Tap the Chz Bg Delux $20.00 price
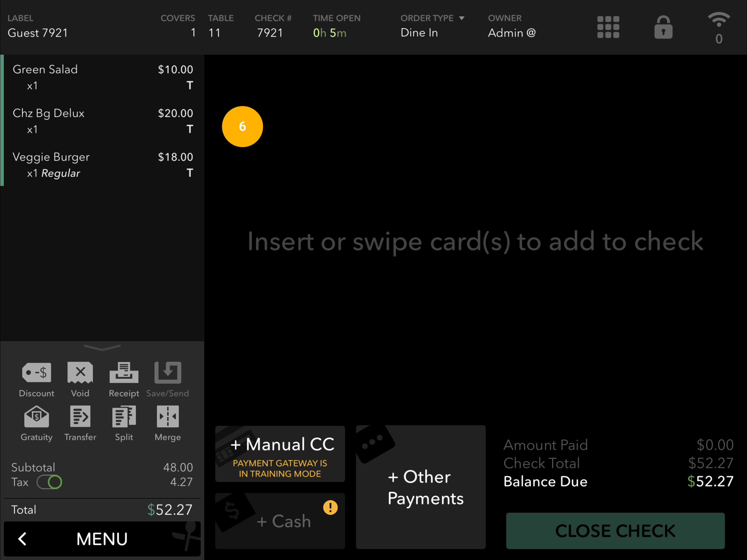The height and width of the screenshot is (560, 747). click(x=176, y=113)
